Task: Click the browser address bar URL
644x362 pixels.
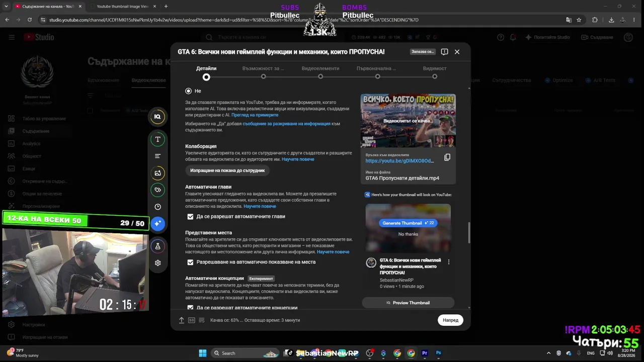Action: [234, 20]
